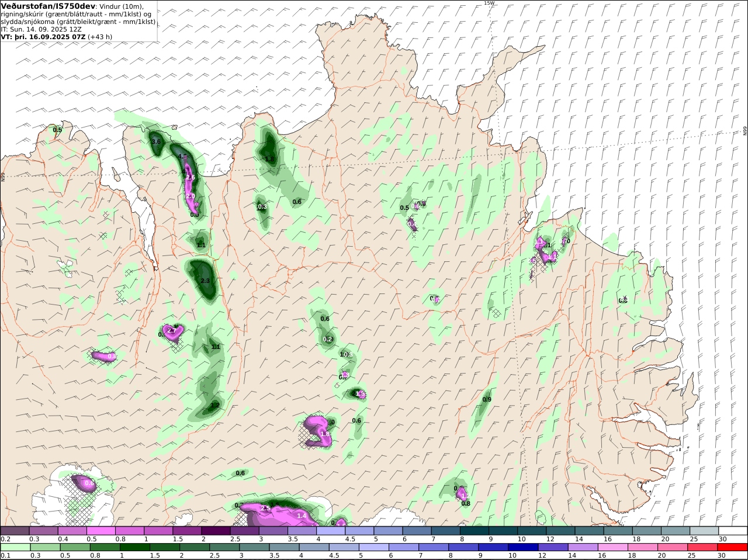Image resolution: width=748 pixels, height=560 pixels.
Task: Select the darkest green 1–1.5 rain swatch
Action: (134, 547)
